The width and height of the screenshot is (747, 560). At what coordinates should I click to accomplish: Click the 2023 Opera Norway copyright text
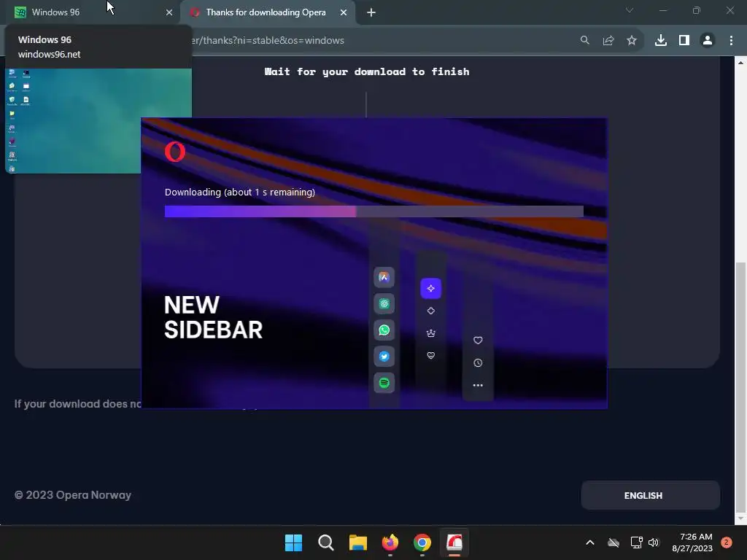[73, 495]
